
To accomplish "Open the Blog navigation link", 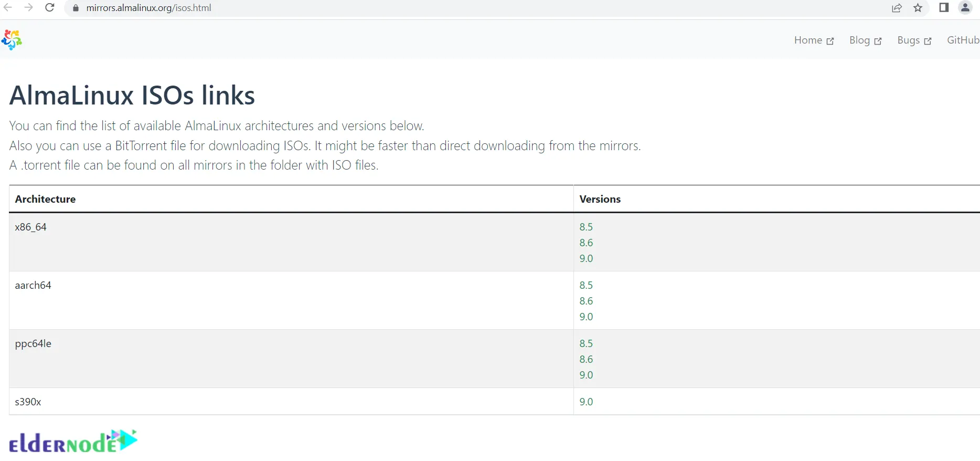I will pos(865,40).
